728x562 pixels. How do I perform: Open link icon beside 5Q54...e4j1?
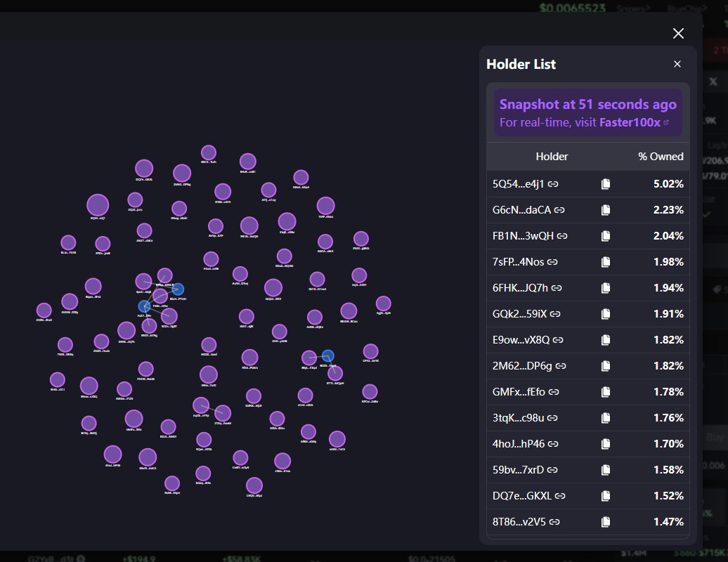click(553, 184)
